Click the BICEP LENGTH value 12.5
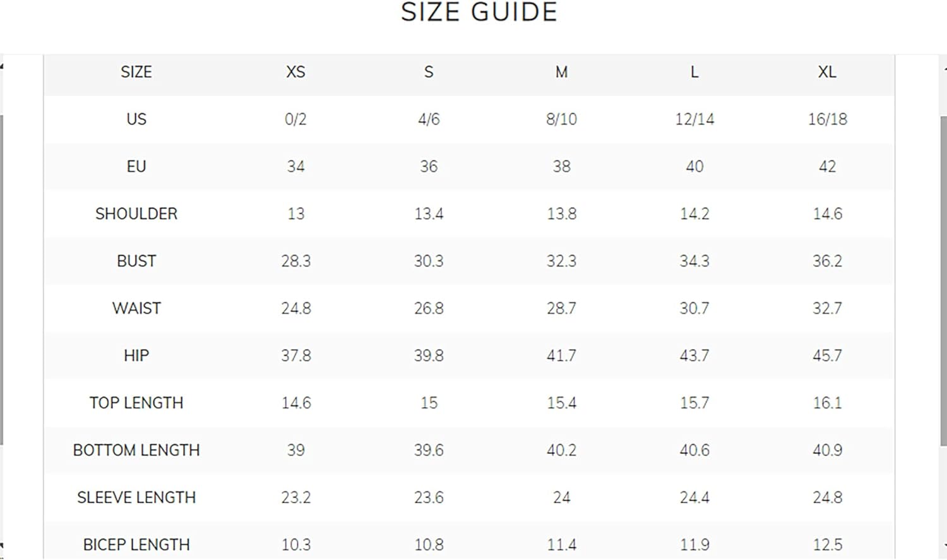The height and width of the screenshot is (560, 947). click(x=827, y=544)
